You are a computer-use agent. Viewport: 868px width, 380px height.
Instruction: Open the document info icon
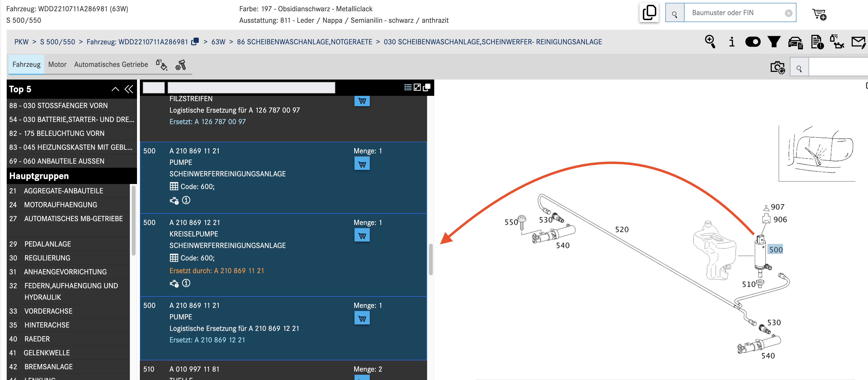click(817, 42)
